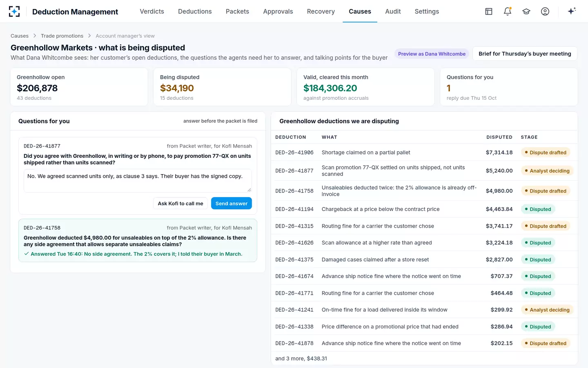Viewport: 588px width, 368px height.
Task: Click Disputed badge for DED-26-41674
Action: (x=538, y=276)
